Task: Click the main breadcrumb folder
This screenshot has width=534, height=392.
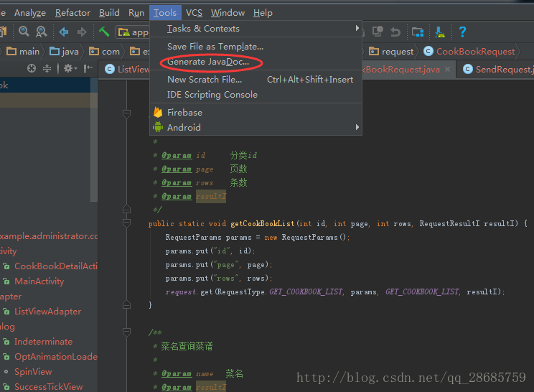Action: click(x=23, y=52)
